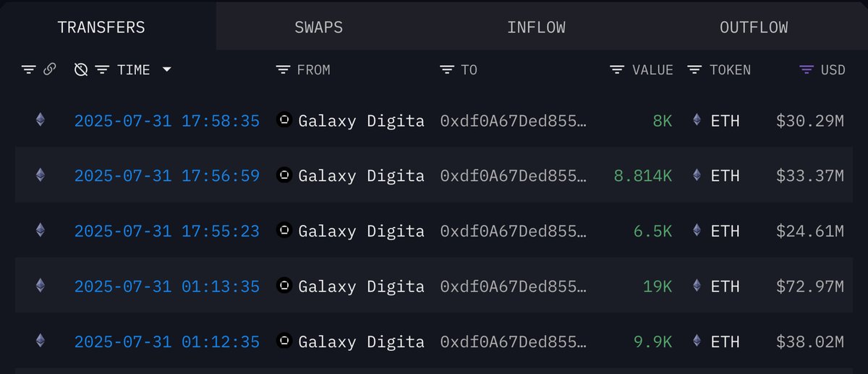Open the INFLOW tab
This screenshot has height=374, width=868.
[536, 27]
